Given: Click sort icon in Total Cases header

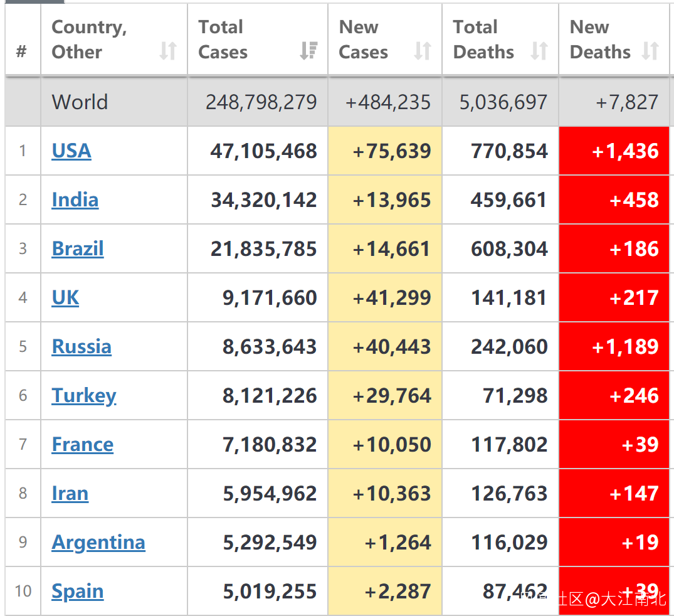Looking at the screenshot, I should (x=308, y=51).
